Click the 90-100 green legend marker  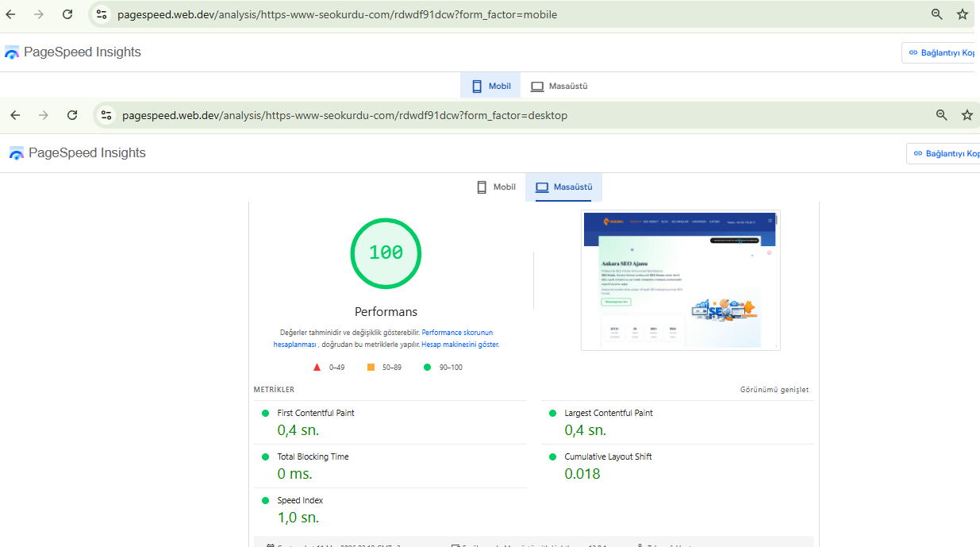[x=429, y=367]
